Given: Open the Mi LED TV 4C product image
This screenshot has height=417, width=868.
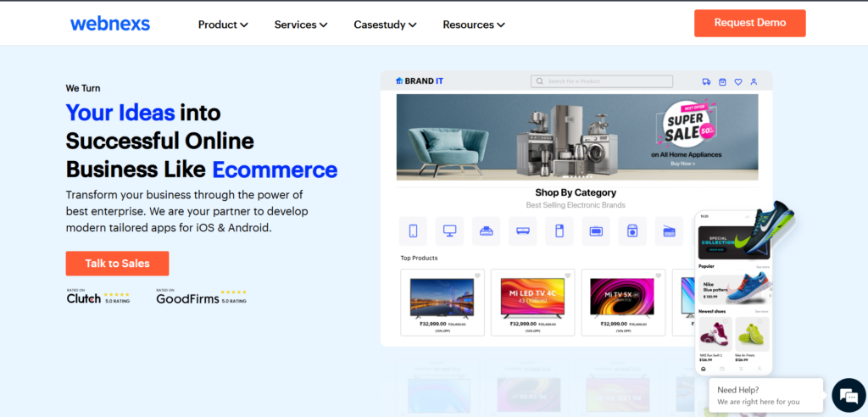Looking at the screenshot, I should 532,298.
